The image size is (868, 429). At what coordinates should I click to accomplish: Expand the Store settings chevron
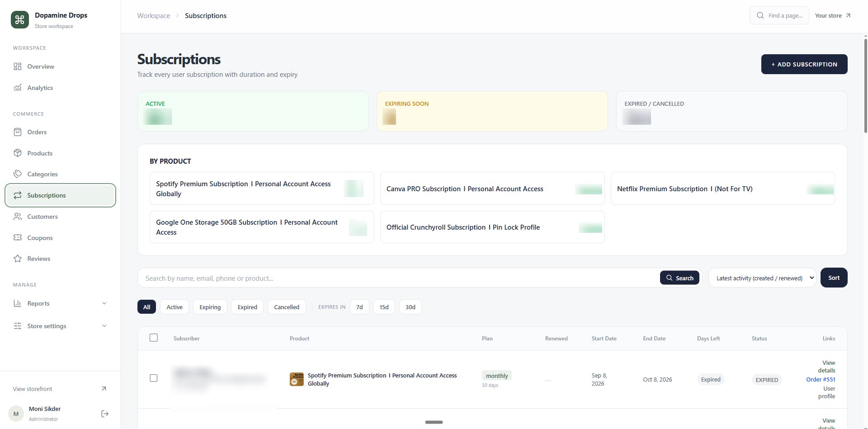(104, 326)
